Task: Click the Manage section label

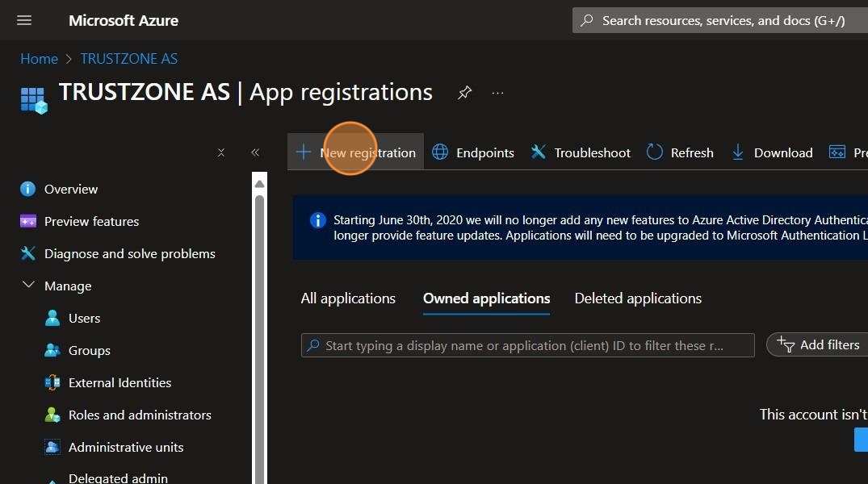Action: coord(68,286)
